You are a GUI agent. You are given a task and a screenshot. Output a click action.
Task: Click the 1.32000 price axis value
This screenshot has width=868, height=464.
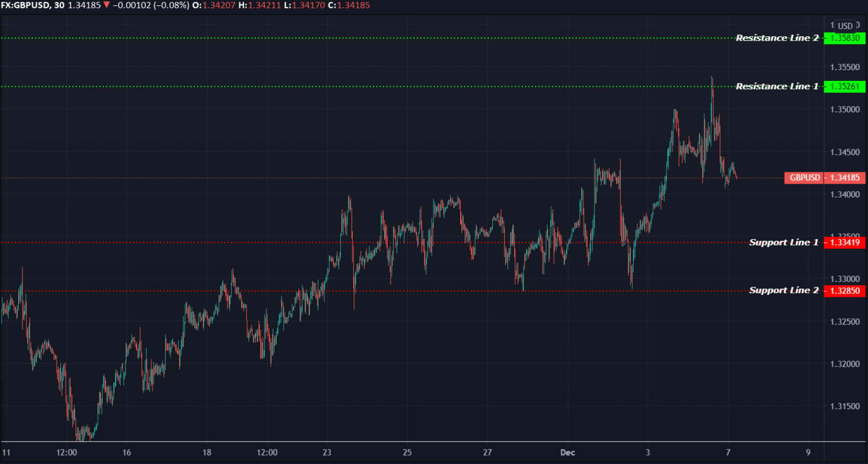click(845, 364)
